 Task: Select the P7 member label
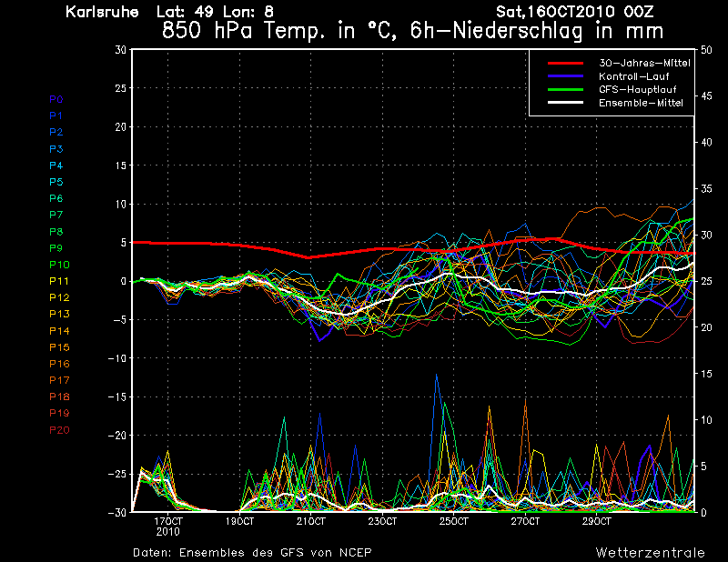click(56, 215)
